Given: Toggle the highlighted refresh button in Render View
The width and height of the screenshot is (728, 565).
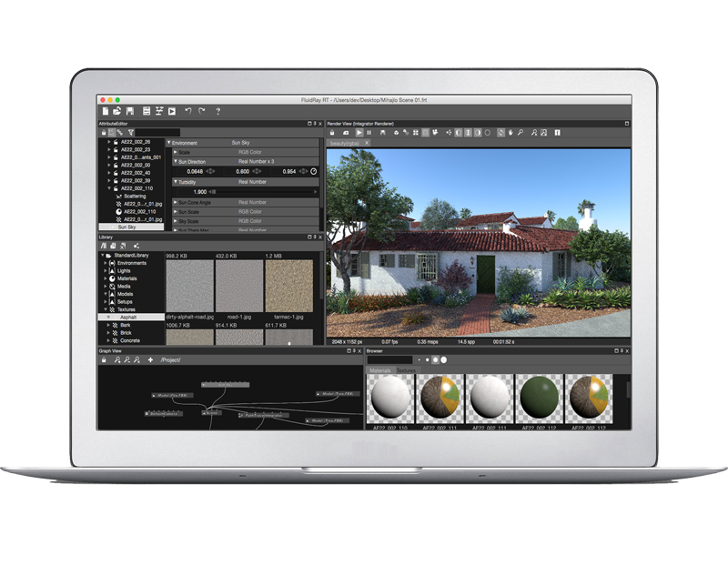Looking at the screenshot, I should [500, 133].
